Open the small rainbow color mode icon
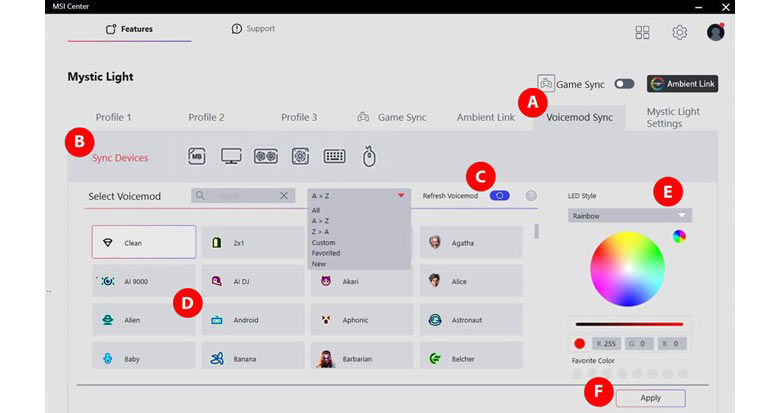 tap(679, 236)
